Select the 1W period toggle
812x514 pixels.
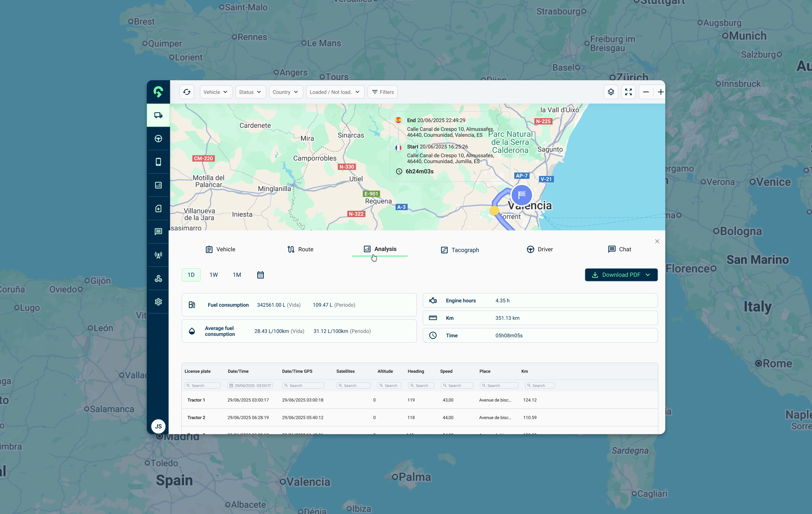(x=214, y=275)
